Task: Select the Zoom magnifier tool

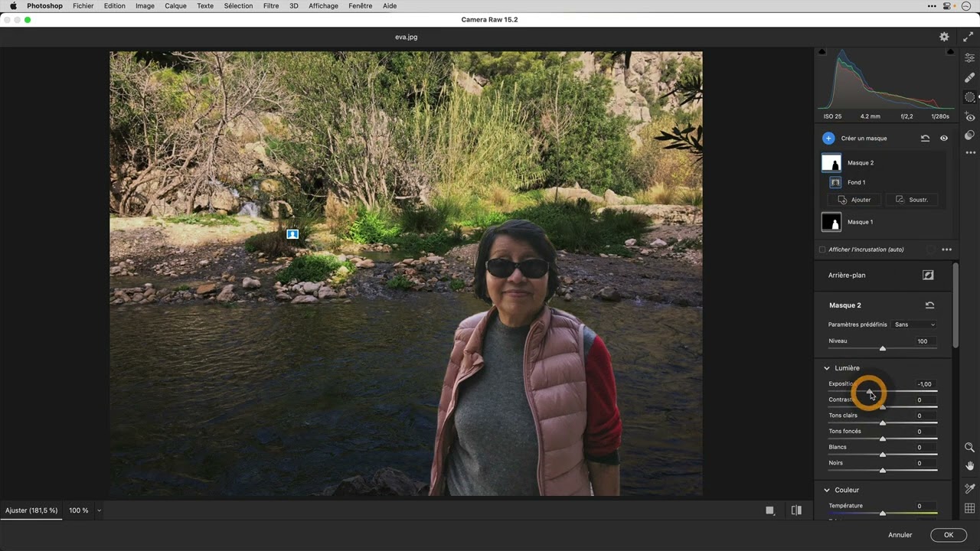Action: pos(969,448)
